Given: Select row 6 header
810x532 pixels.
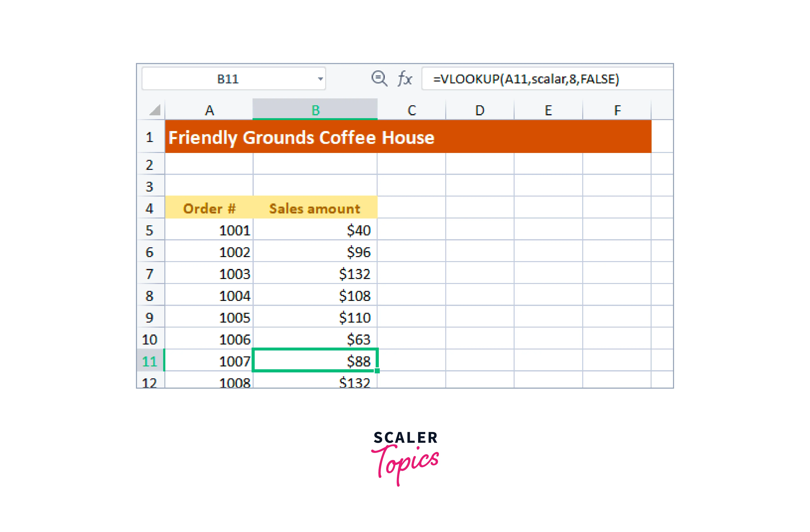Looking at the screenshot, I should point(151,251).
